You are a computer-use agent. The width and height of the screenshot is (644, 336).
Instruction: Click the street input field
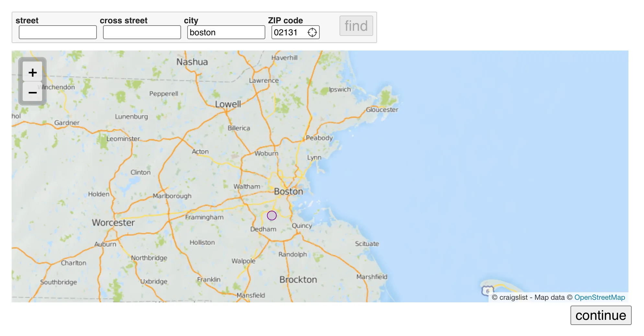(58, 32)
